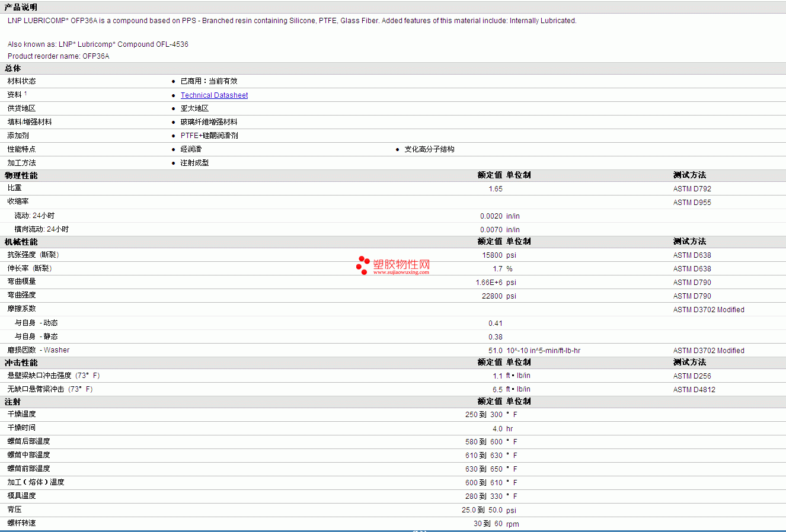Viewport: 786px width, 532px height.
Task: Click the dynamic friction value 0.41
Action: (496, 323)
